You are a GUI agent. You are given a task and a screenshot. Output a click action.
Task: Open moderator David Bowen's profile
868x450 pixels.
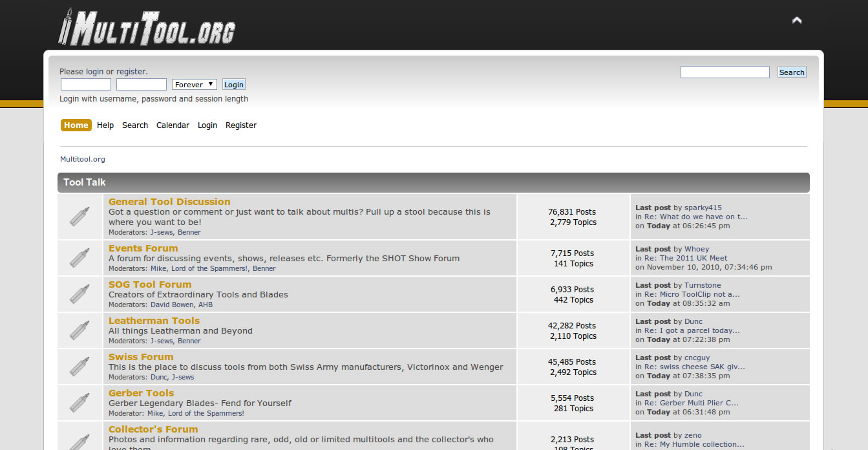(172, 305)
